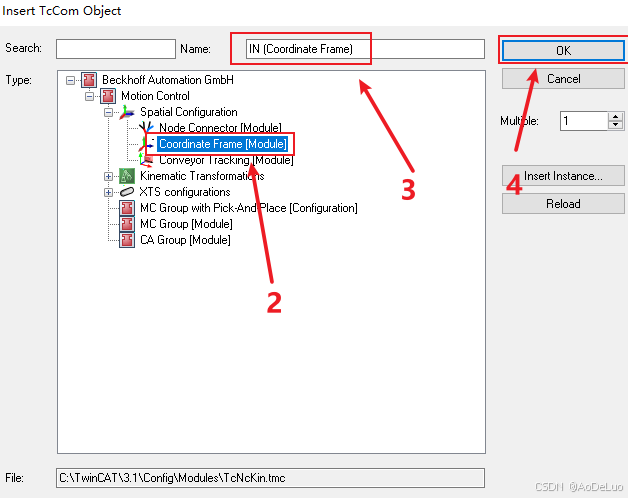Select the Spatial Configuration tree item

coord(189,112)
